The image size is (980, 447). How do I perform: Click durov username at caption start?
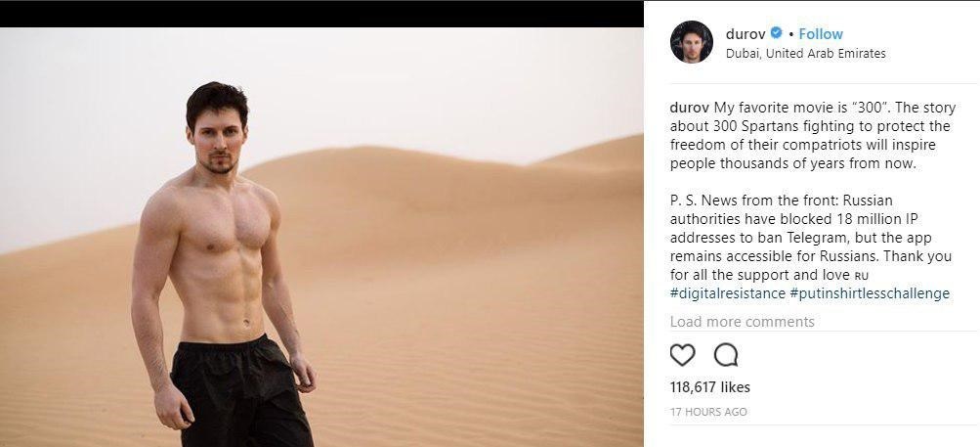coord(690,108)
